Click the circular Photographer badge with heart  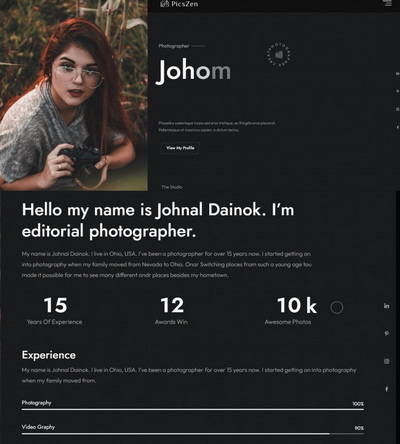coord(279,54)
